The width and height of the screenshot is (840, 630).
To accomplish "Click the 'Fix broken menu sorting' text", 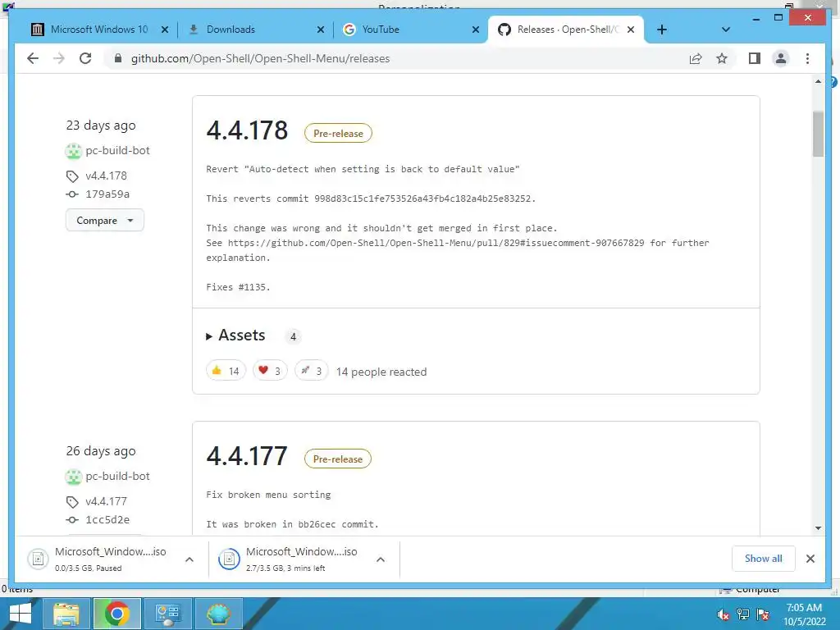I will [268, 495].
